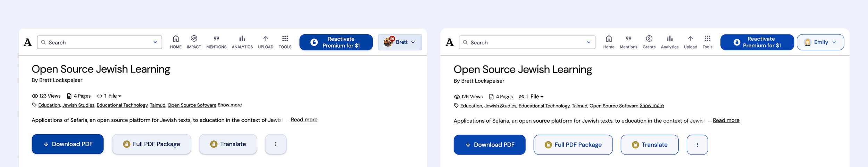Expand 1 File dropdown in right panel

531,97
